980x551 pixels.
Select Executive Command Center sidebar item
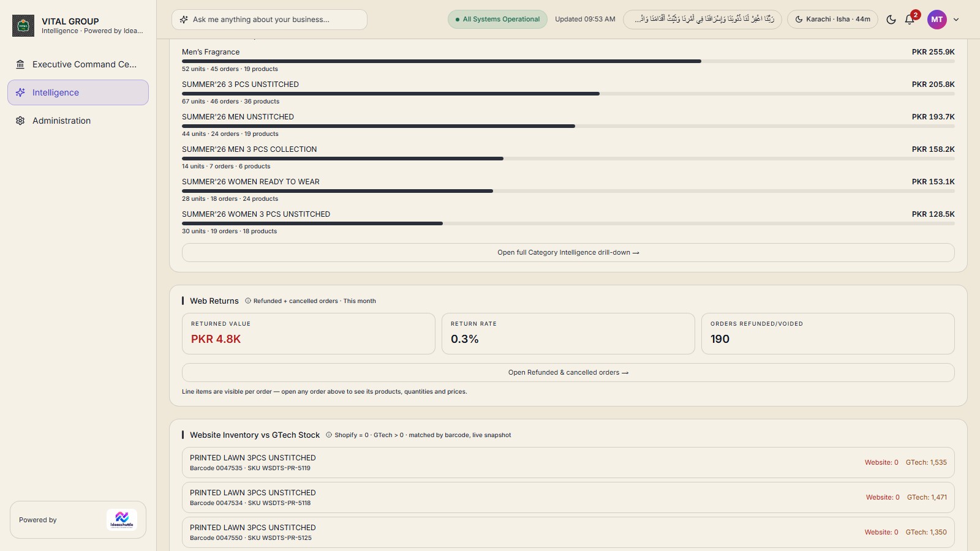[78, 64]
